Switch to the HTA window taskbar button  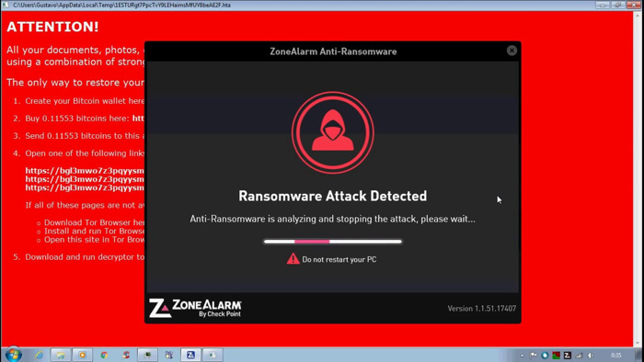point(213,355)
